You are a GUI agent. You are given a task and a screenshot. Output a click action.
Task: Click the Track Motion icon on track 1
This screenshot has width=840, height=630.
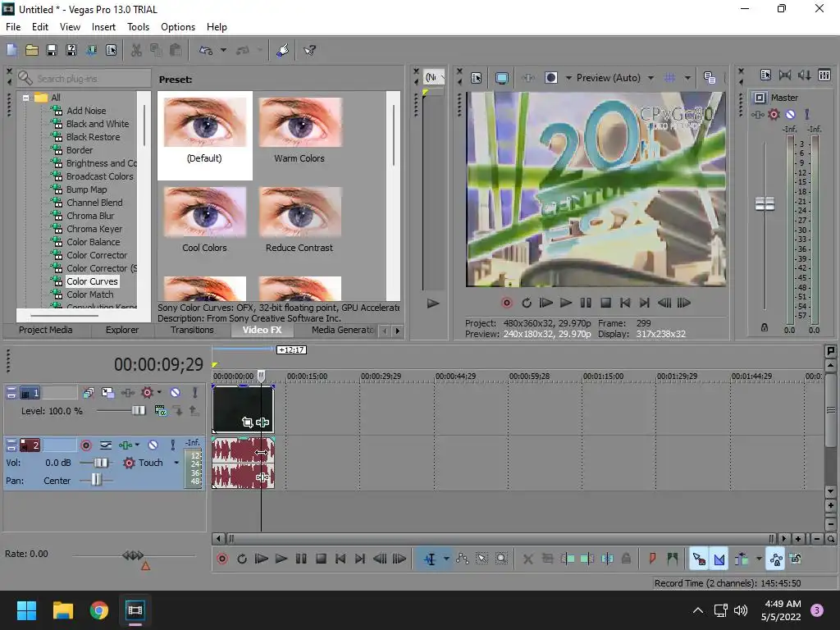click(107, 393)
